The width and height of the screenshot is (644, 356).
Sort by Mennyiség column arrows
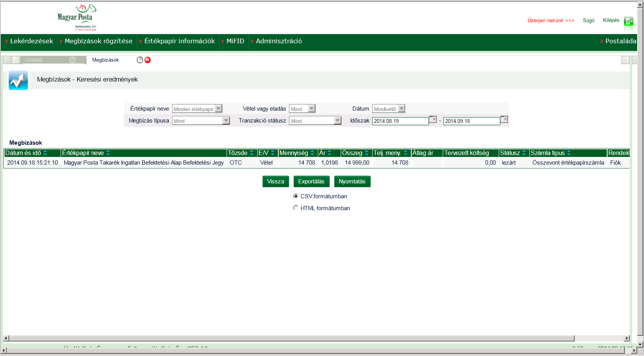tap(312, 153)
